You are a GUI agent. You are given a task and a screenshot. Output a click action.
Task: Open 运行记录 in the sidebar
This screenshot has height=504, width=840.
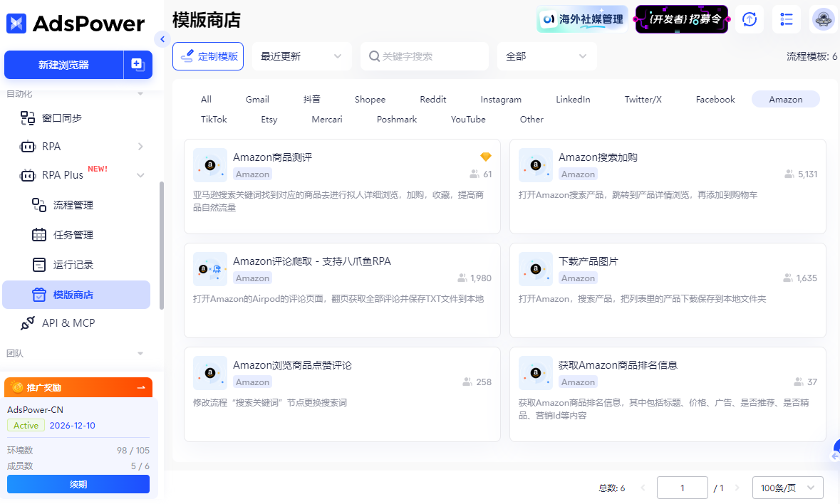(x=73, y=265)
